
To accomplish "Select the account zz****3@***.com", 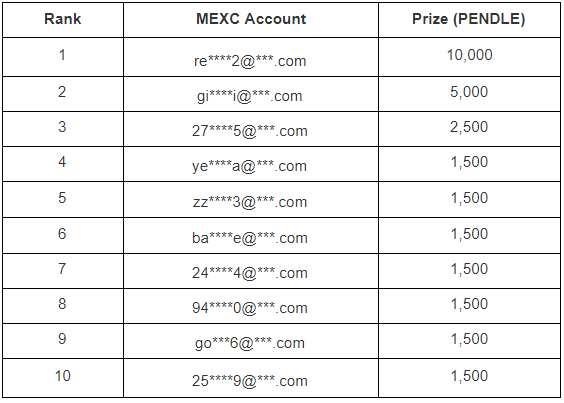I will 250,202.
